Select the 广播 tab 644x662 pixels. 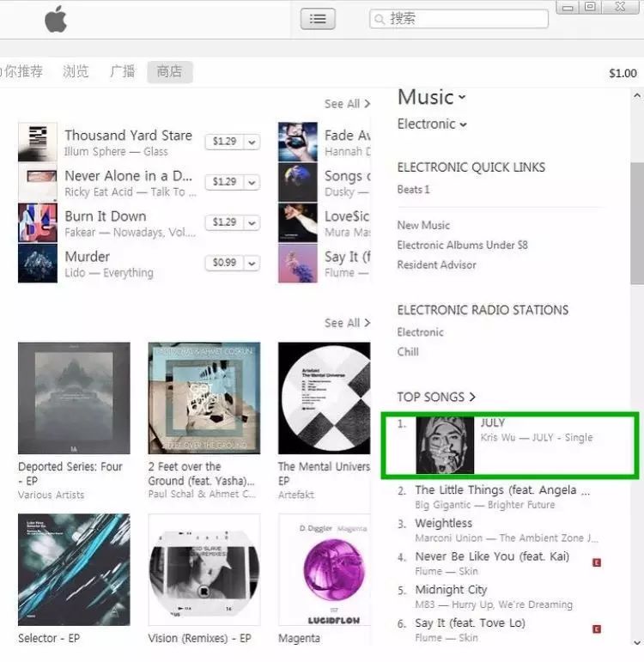[x=123, y=71]
